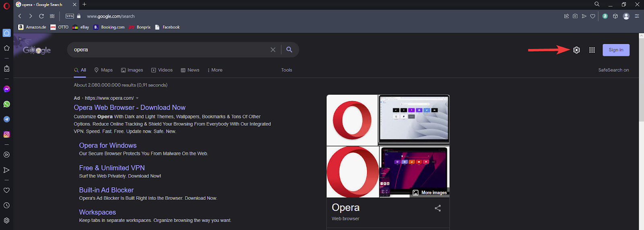Toggle the VPN badge in address bar
The width and height of the screenshot is (644, 230).
pyautogui.click(x=70, y=16)
